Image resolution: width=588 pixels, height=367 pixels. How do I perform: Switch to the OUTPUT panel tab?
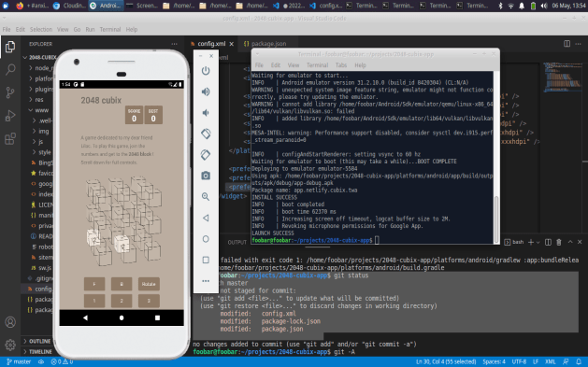coord(237,242)
